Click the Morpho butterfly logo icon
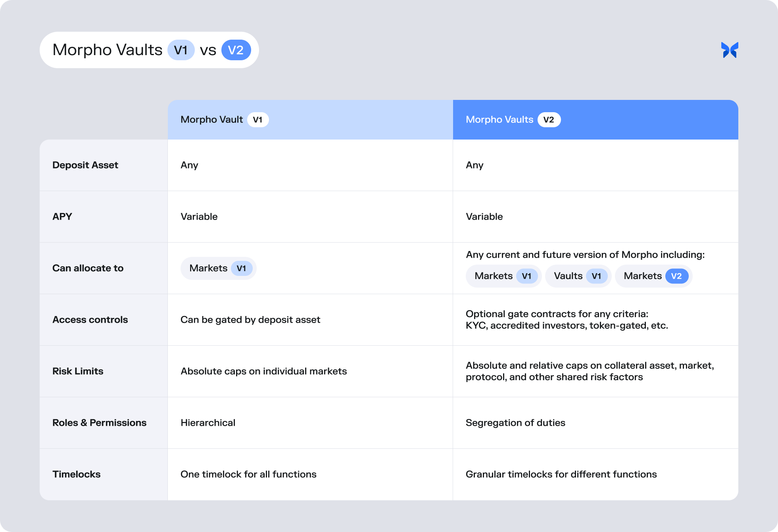The width and height of the screenshot is (778, 532). click(x=729, y=50)
